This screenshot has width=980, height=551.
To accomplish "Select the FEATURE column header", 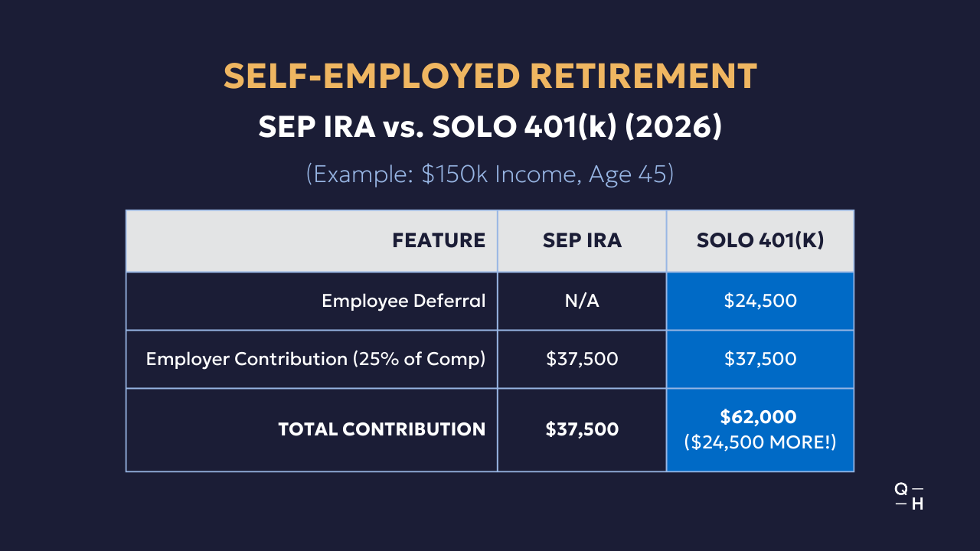I will pyautogui.click(x=439, y=240).
